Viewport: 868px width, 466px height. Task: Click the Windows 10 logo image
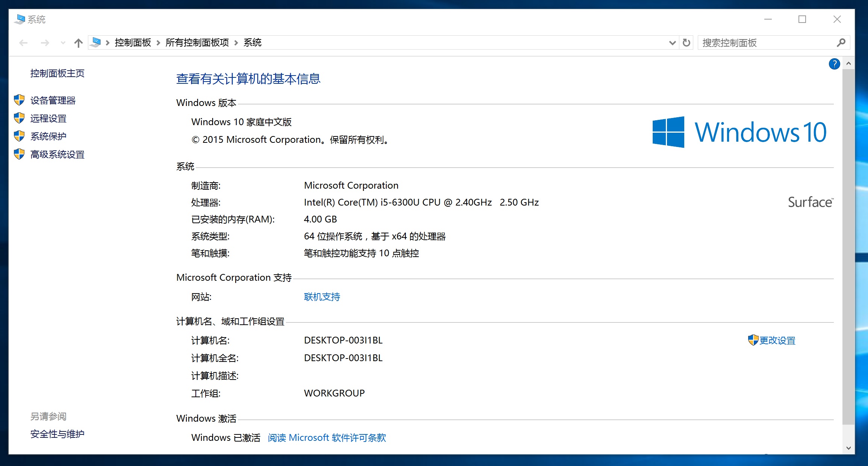click(x=739, y=132)
